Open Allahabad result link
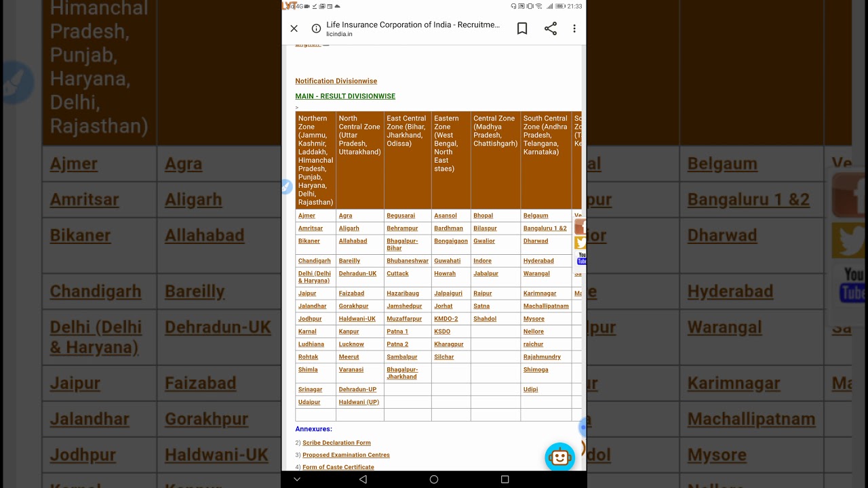The width and height of the screenshot is (868, 488). point(353,241)
